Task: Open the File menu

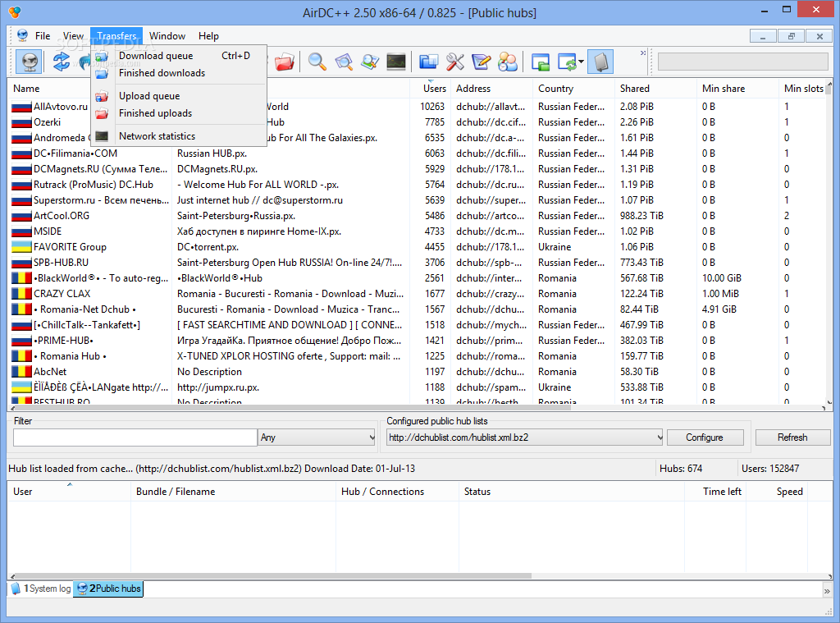Action: (x=43, y=36)
